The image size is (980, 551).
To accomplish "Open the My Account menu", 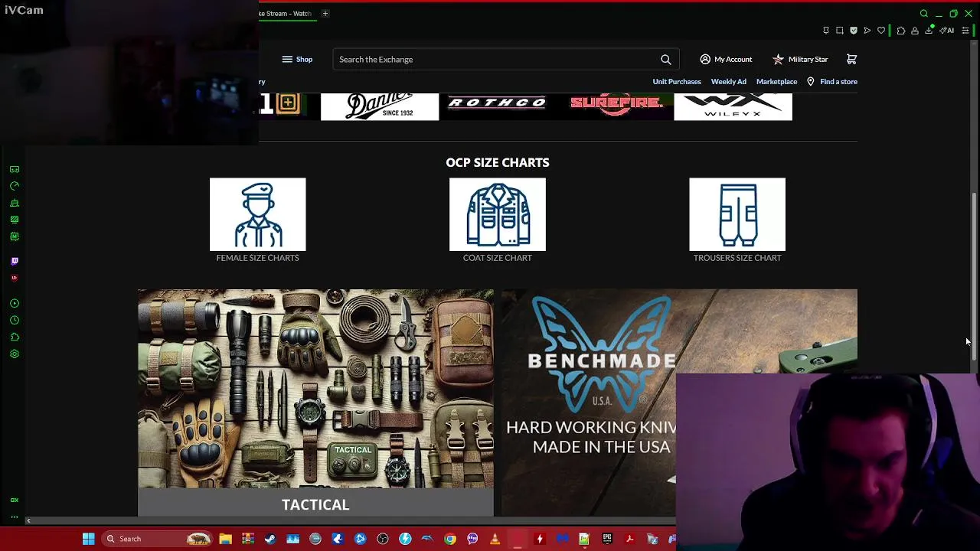I will (x=726, y=59).
